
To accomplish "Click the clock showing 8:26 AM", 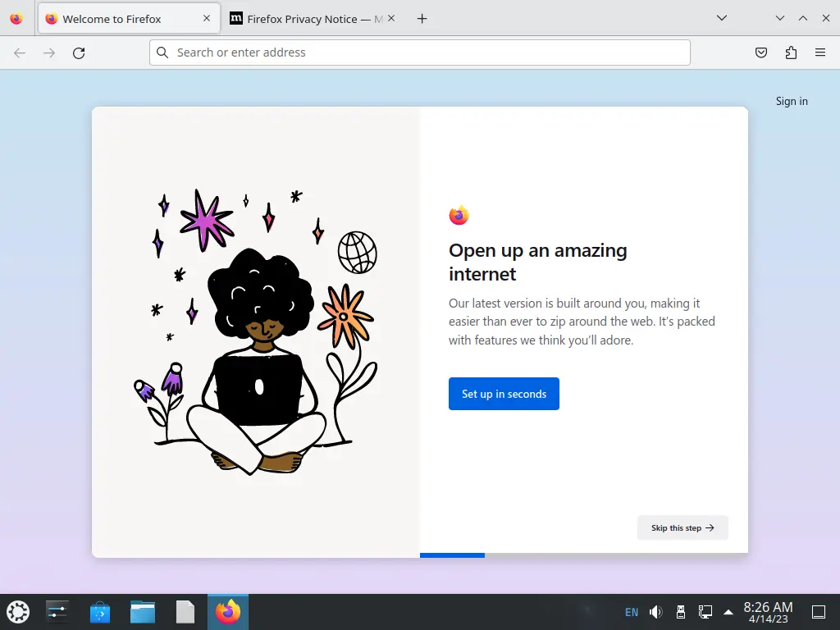I will point(768,612).
